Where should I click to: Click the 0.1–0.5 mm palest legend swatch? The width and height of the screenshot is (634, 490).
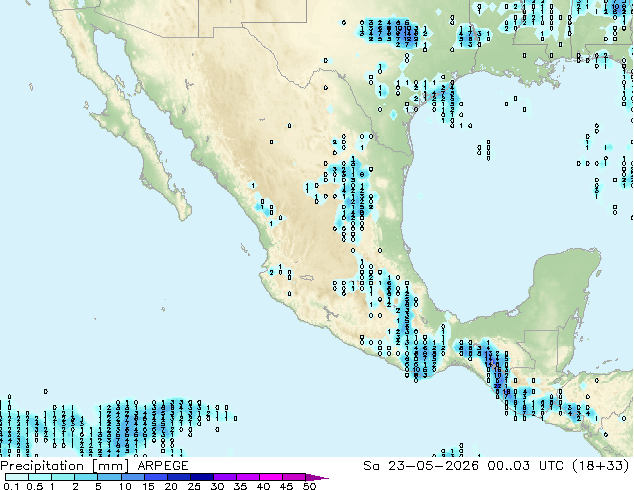pos(17,477)
